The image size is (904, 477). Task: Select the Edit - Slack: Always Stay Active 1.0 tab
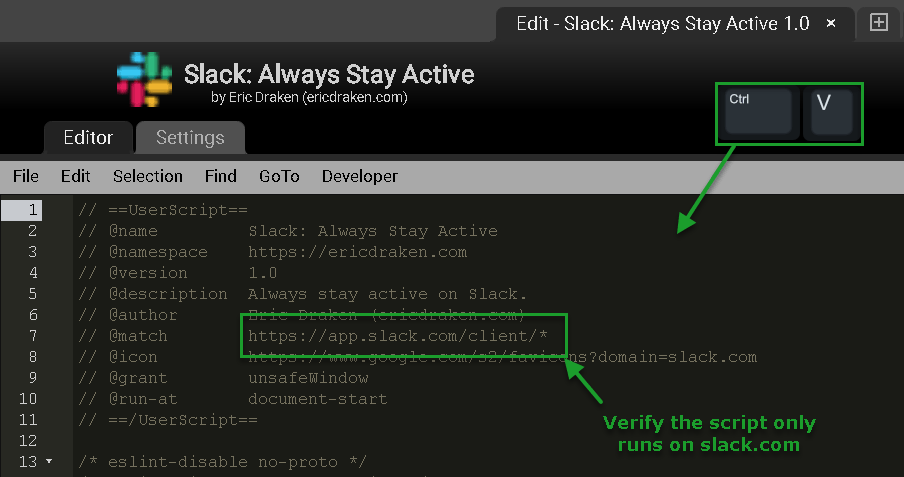[663, 24]
